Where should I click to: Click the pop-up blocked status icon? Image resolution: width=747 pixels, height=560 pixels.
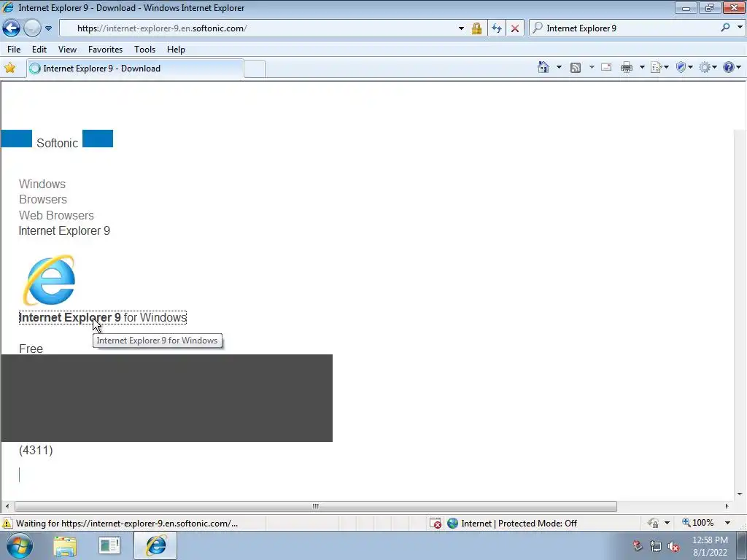435,523
